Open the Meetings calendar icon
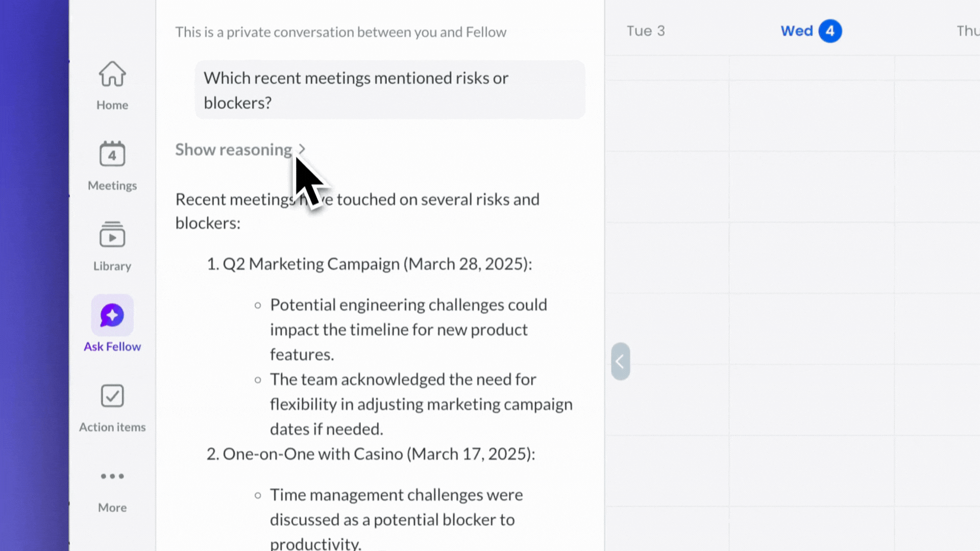Screen dimensions: 980x551 click(112, 154)
